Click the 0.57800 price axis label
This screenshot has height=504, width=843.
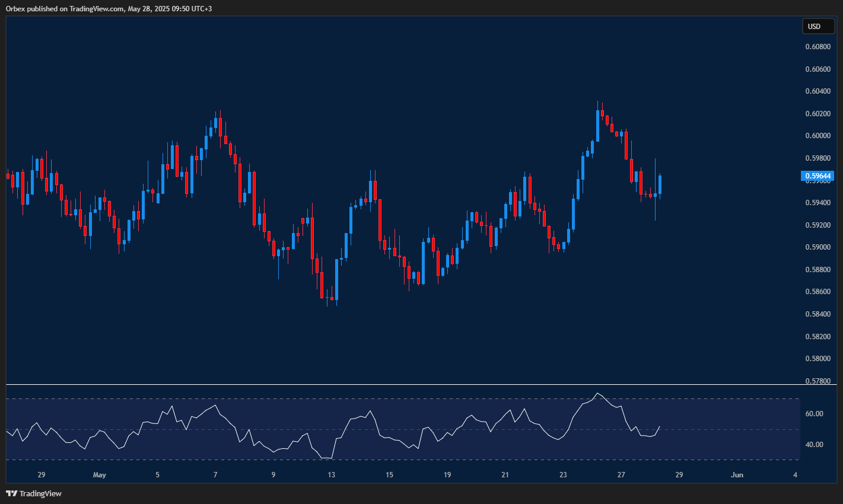pyautogui.click(x=817, y=382)
